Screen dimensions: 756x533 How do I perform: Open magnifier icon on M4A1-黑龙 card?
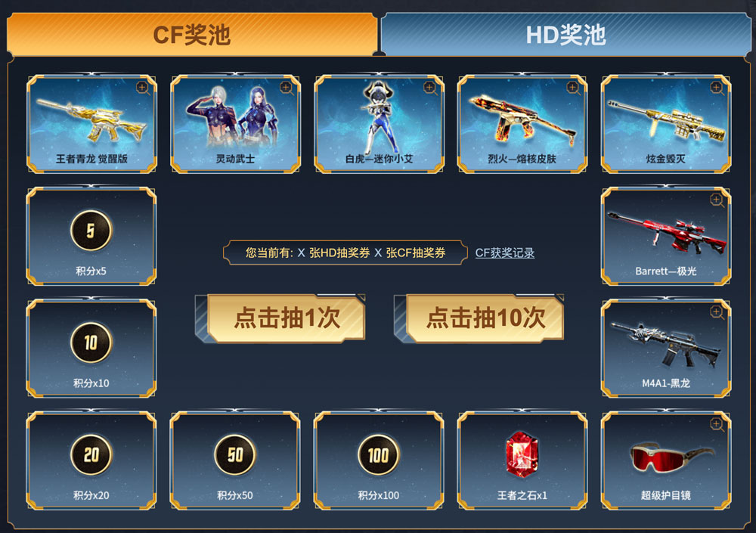point(717,312)
